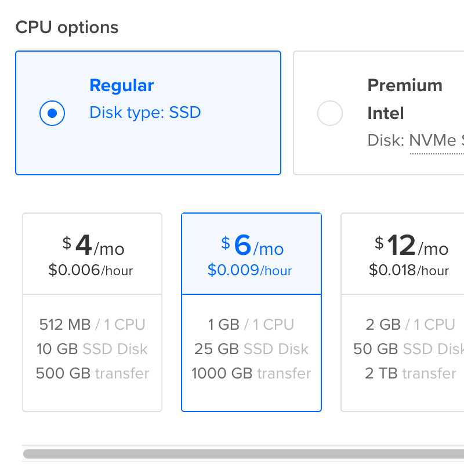The width and height of the screenshot is (464, 476).
Task: Select the $6/mo plan
Action: [x=251, y=312]
